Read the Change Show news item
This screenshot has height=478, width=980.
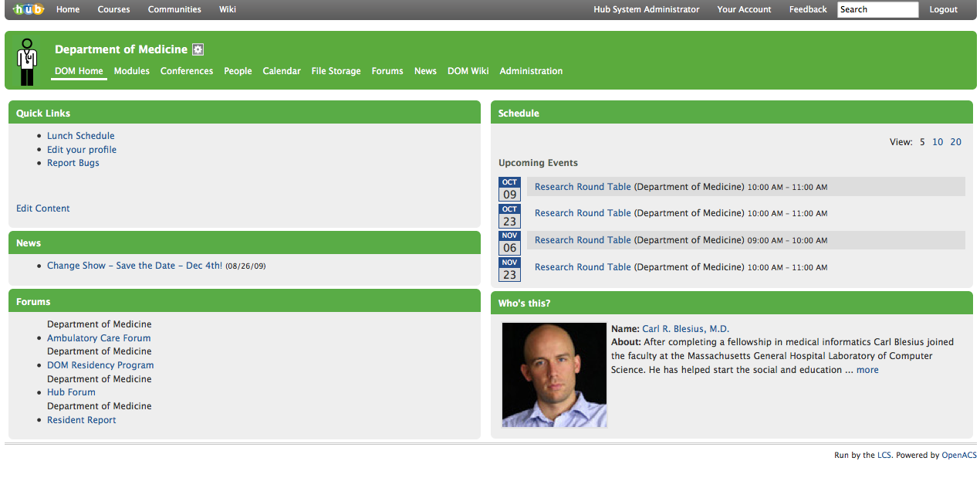[134, 266]
